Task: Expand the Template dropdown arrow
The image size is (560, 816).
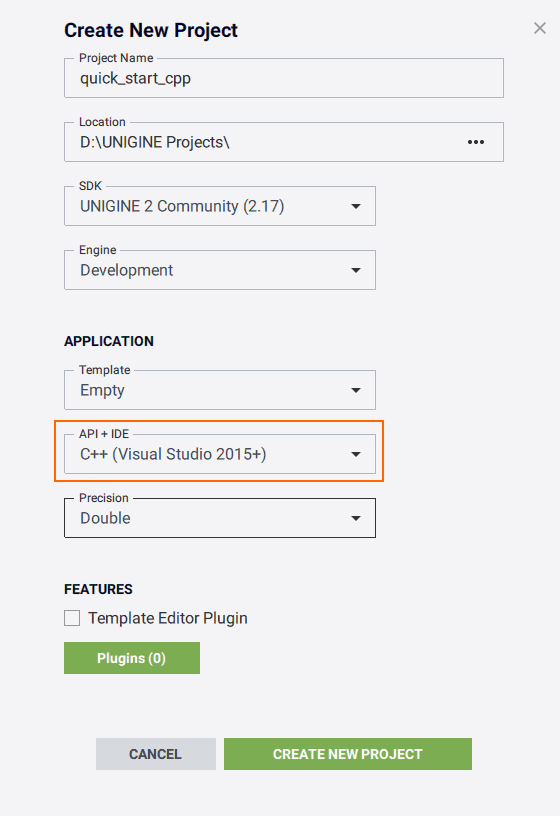Action: [x=356, y=390]
